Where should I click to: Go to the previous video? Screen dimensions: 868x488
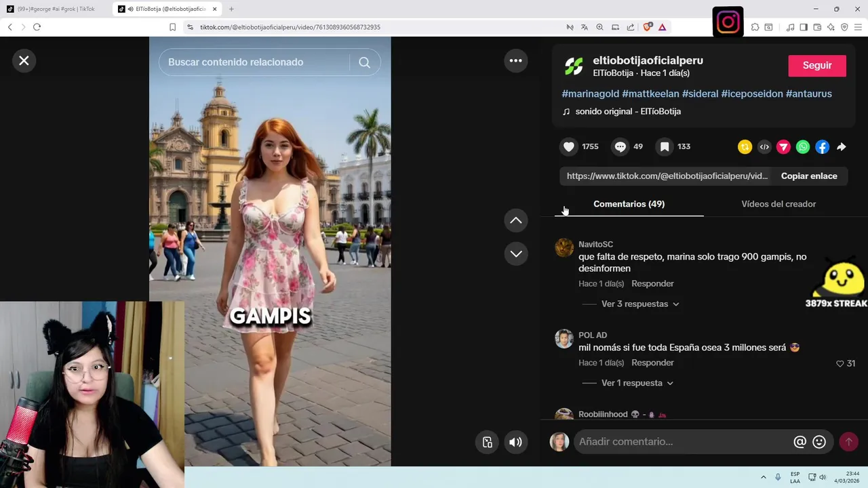(x=516, y=220)
